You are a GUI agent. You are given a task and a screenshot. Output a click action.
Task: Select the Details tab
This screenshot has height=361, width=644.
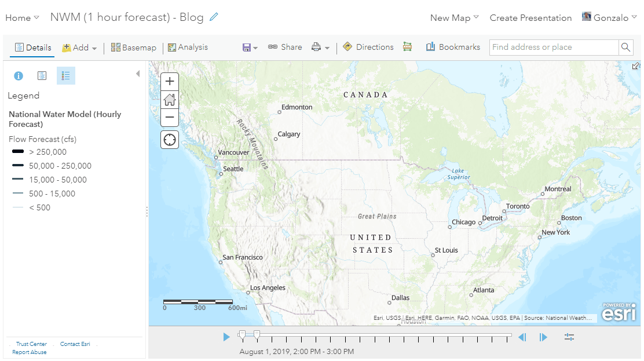pyautogui.click(x=32, y=47)
